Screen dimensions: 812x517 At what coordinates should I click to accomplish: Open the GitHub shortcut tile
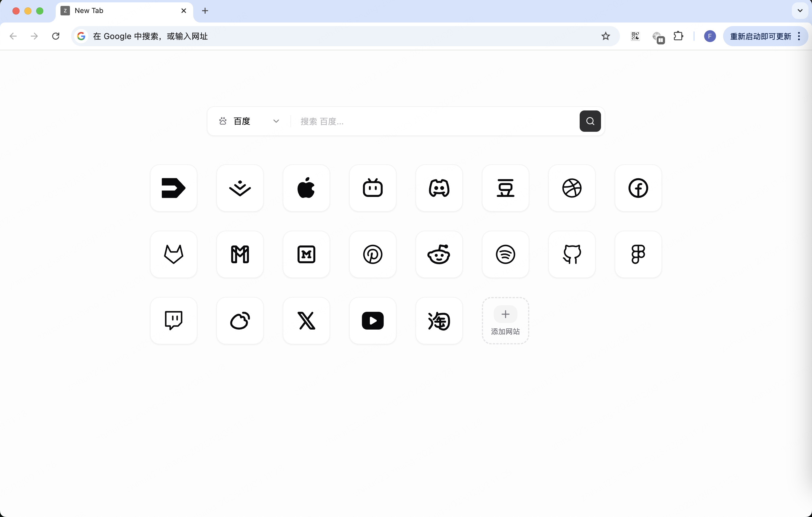(572, 254)
